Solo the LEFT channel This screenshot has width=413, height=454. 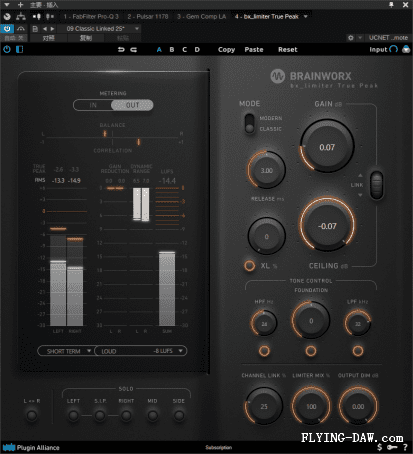[x=73, y=415]
